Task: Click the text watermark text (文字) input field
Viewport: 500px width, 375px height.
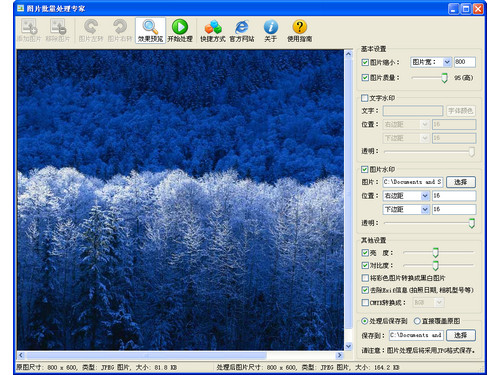Action: (x=413, y=111)
